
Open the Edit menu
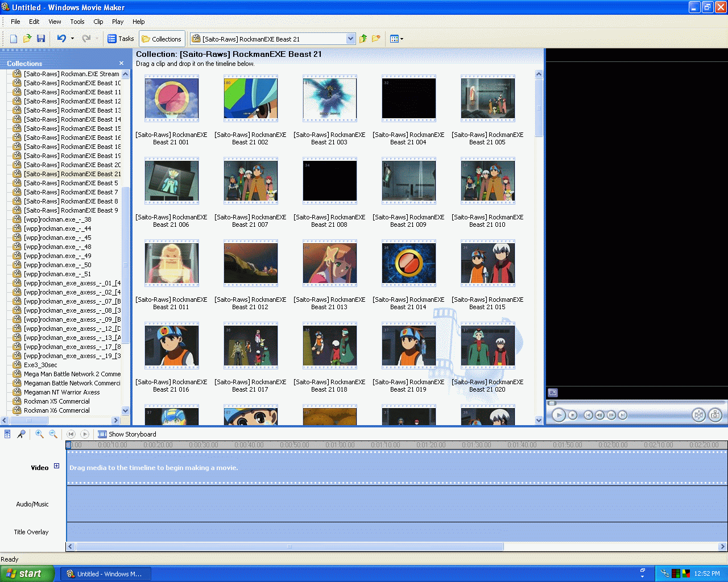pos(34,22)
